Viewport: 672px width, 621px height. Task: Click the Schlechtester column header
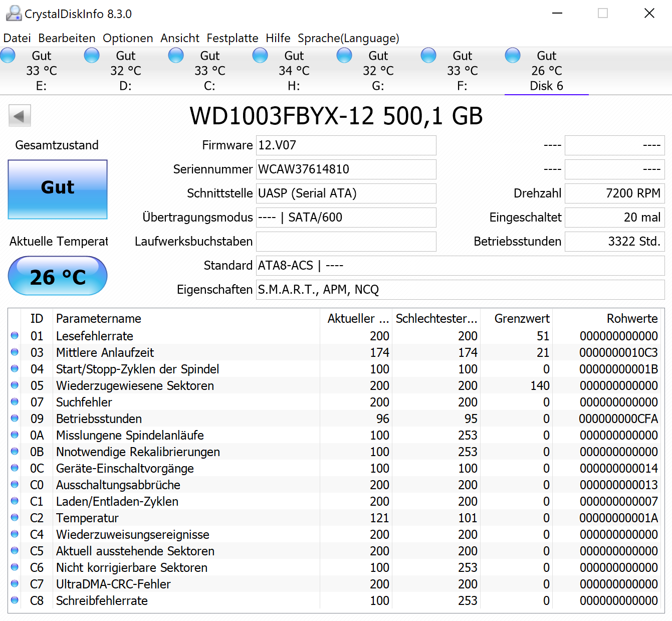click(436, 318)
